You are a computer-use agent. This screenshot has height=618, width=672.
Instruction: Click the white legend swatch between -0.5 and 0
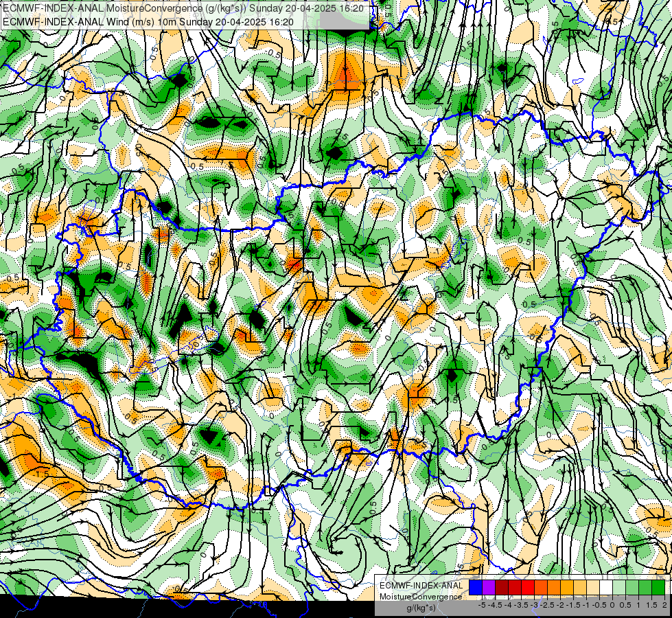coord(606,588)
